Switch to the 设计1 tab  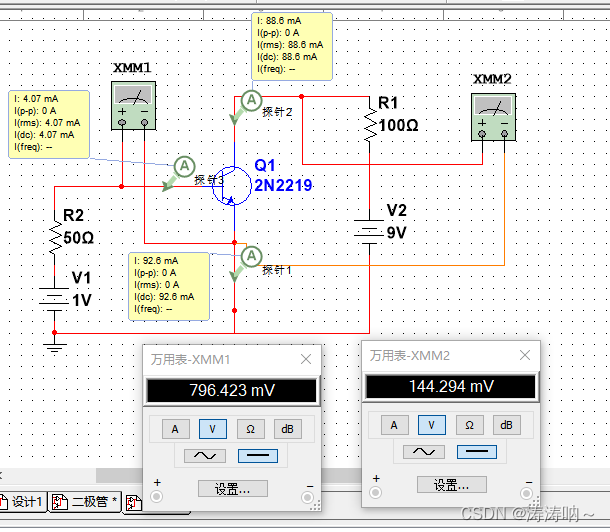[x=22, y=501]
